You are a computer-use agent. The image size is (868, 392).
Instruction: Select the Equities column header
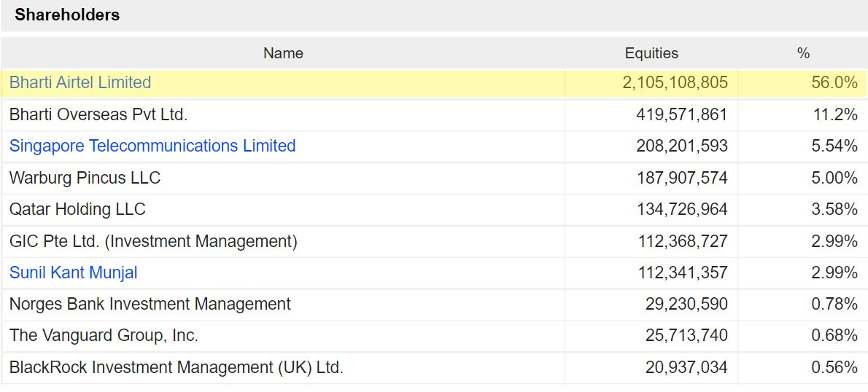click(x=651, y=54)
